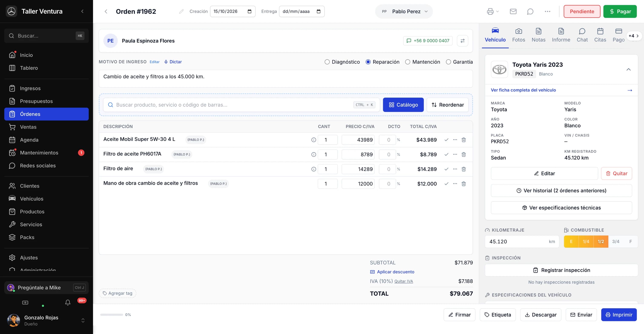Confirm the Mano de obra row checkmark
This screenshot has width=644, height=334.
(446, 184)
